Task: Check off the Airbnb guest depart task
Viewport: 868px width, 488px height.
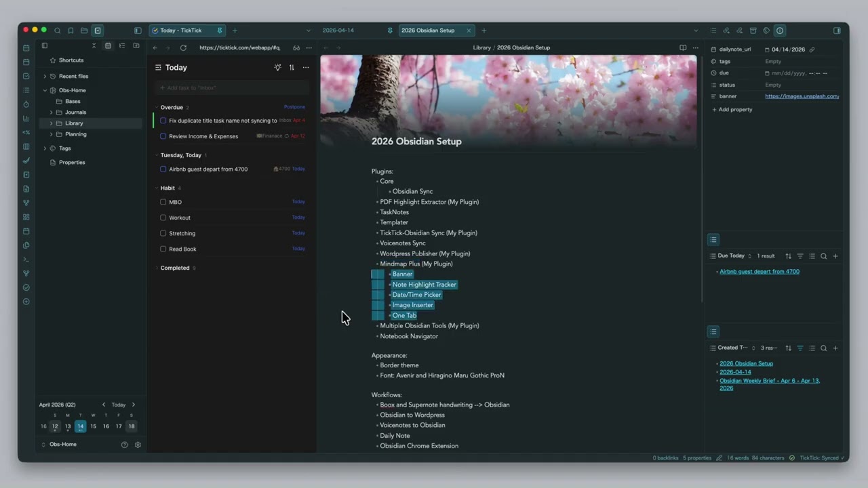Action: 163,169
